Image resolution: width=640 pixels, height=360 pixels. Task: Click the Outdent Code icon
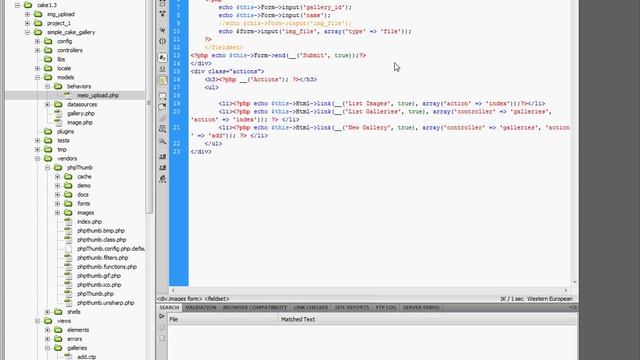tap(162, 167)
